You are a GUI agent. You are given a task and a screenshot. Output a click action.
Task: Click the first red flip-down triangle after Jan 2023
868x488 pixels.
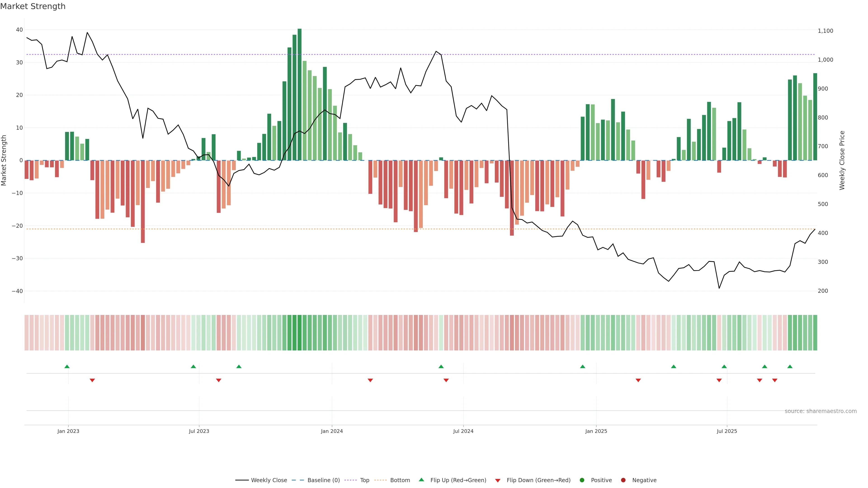[x=92, y=380]
